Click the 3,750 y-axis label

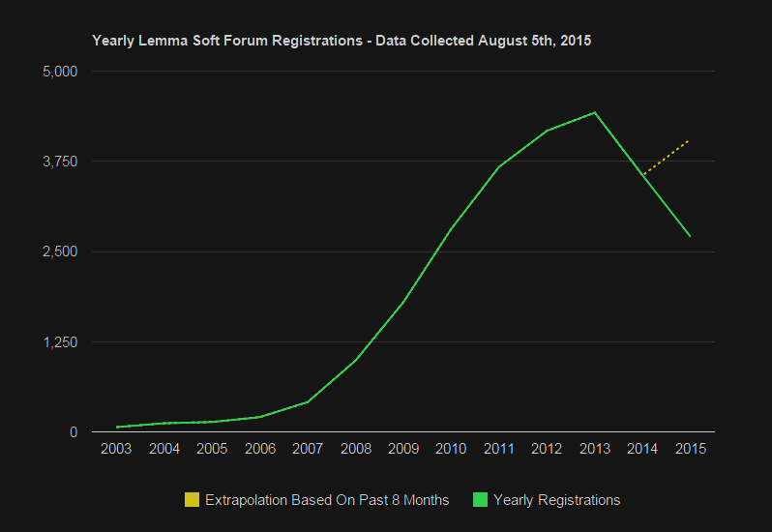pyautogui.click(x=60, y=162)
